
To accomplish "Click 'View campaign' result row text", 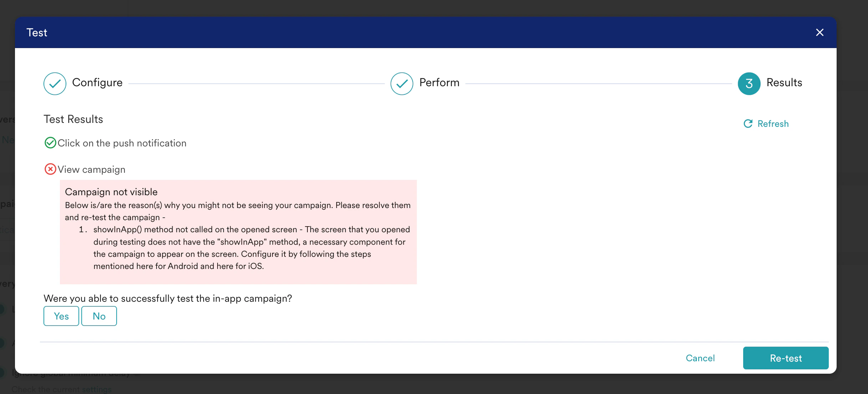I will click(91, 170).
